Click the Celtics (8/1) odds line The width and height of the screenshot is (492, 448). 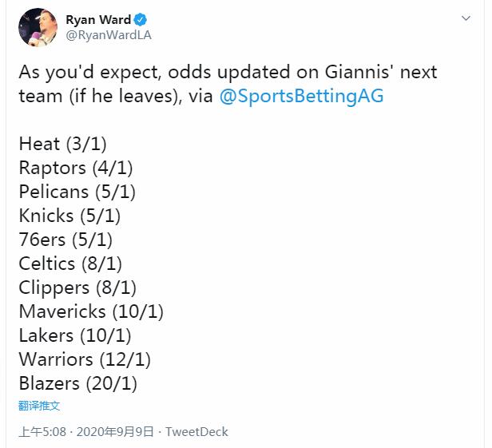[x=70, y=264]
